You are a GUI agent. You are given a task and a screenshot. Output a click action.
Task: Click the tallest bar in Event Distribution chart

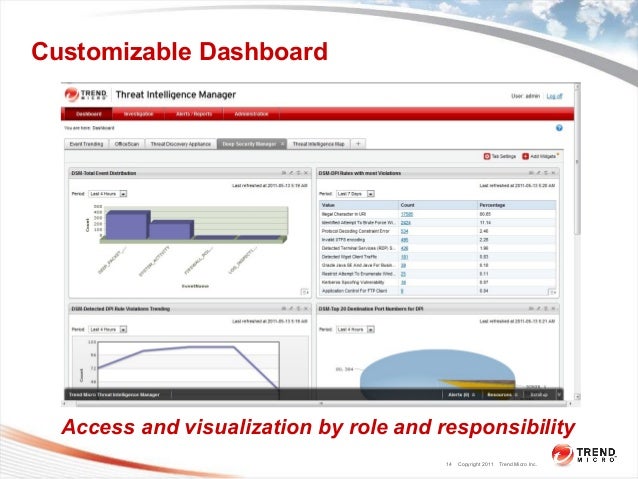(127, 225)
